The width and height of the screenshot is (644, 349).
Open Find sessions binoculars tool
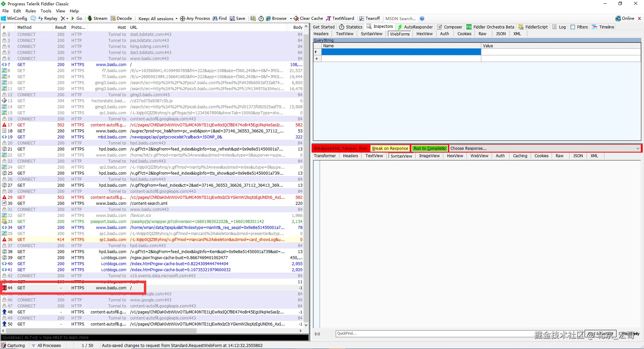(220, 18)
